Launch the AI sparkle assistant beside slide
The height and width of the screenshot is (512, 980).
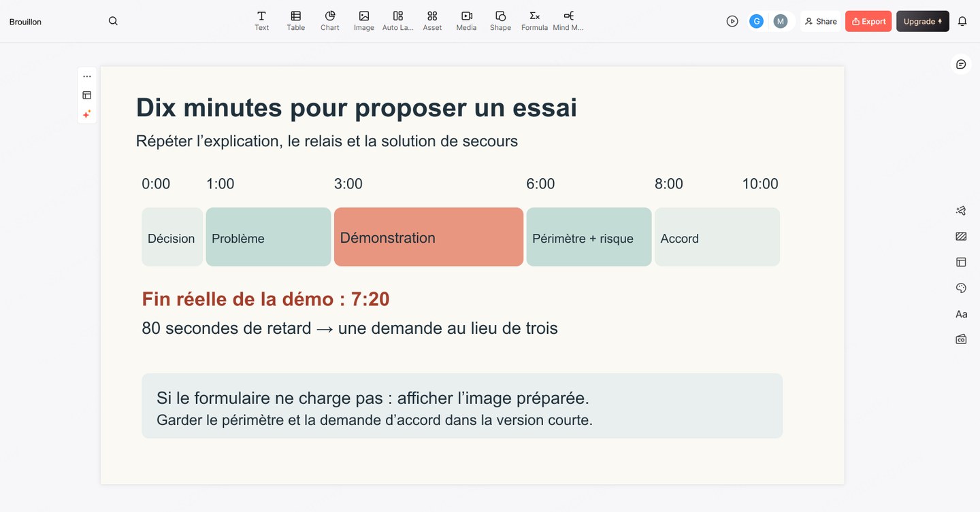coord(87,114)
